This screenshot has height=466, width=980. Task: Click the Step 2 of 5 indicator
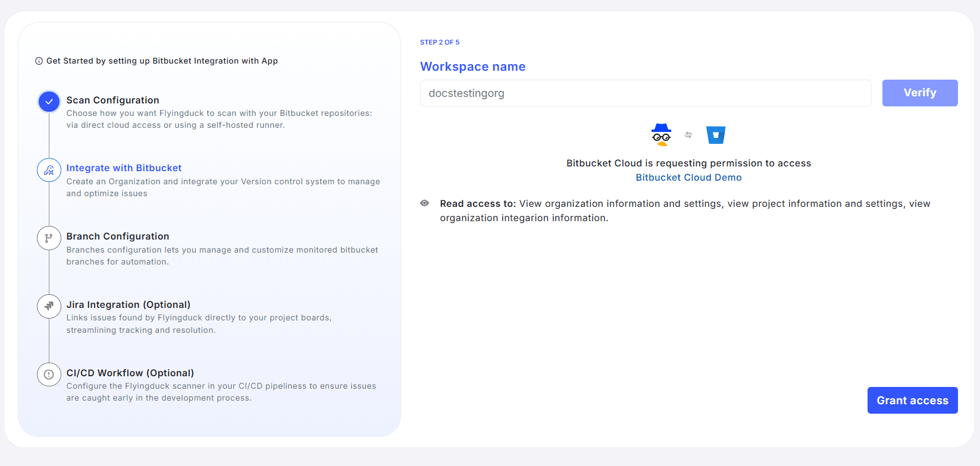coord(440,42)
